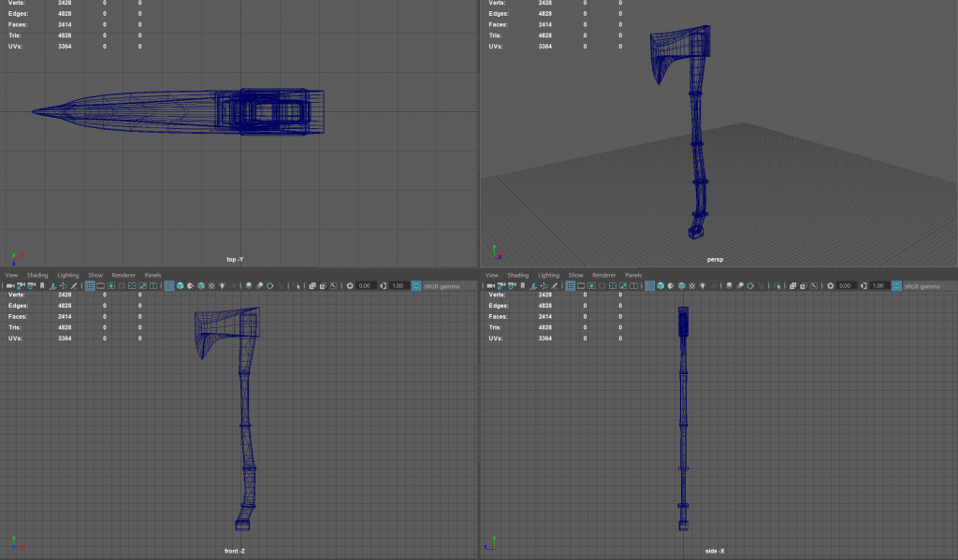
Task: Open sRGB gamma dropdown in side view
Action: (926, 286)
